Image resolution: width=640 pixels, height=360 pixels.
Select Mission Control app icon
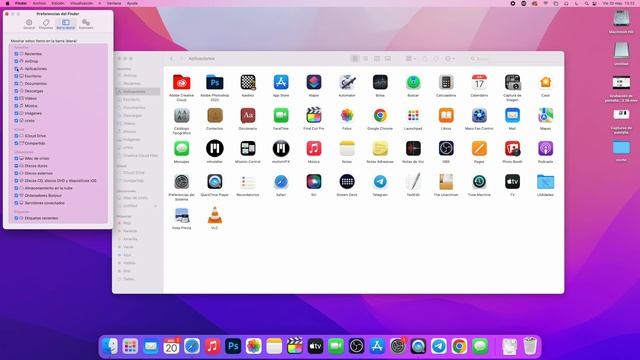(x=248, y=149)
